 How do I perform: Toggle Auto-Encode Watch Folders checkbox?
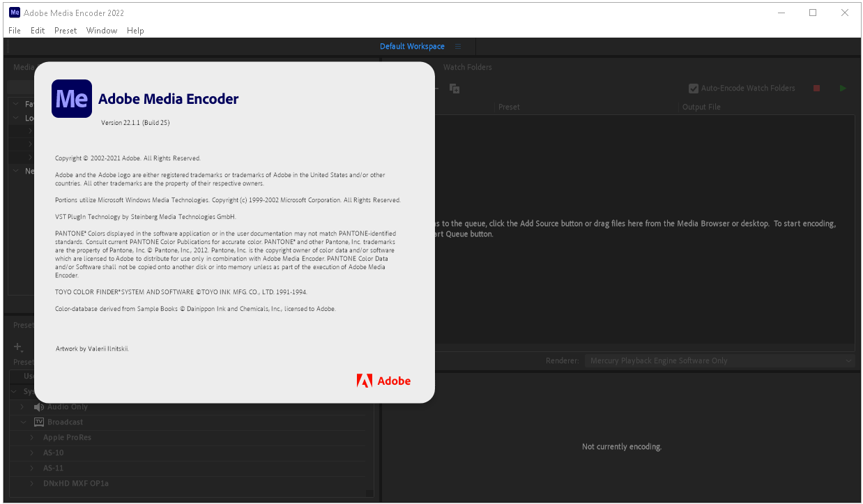click(x=694, y=89)
